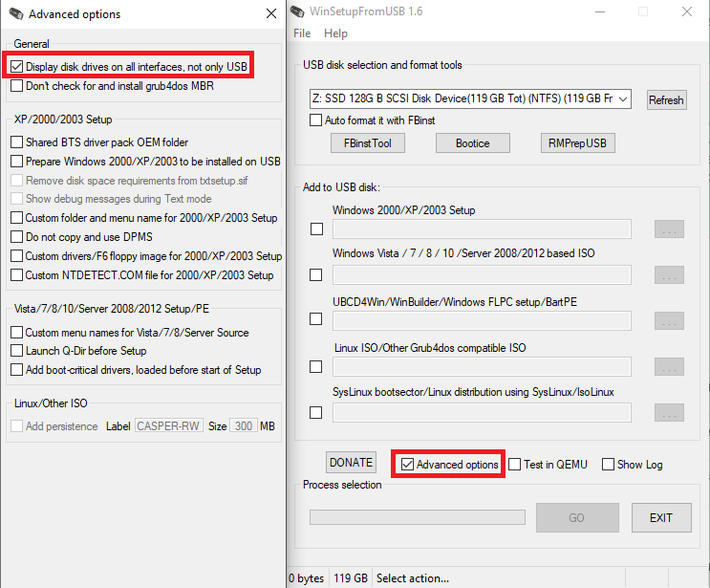710x588 pixels.
Task: Click the Refresh button
Action: (666, 100)
